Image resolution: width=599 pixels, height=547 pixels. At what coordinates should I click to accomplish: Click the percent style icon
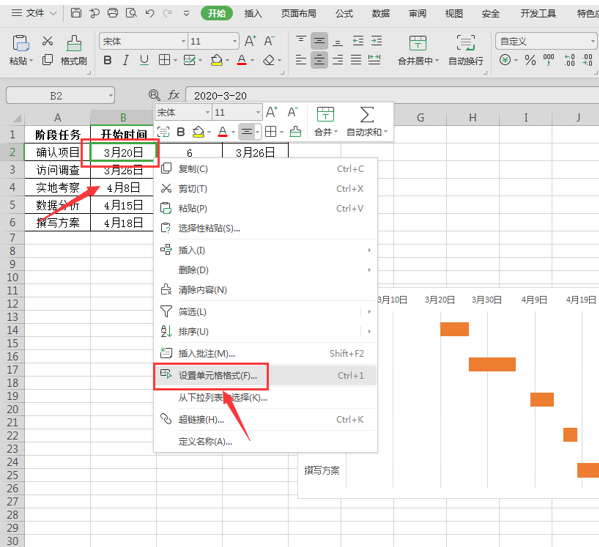tap(530, 60)
